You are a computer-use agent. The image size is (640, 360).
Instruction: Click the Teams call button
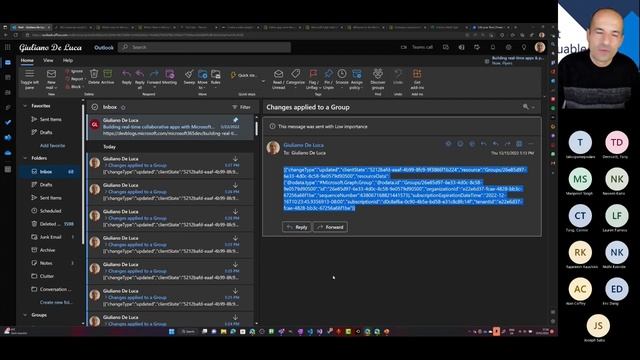click(x=416, y=47)
